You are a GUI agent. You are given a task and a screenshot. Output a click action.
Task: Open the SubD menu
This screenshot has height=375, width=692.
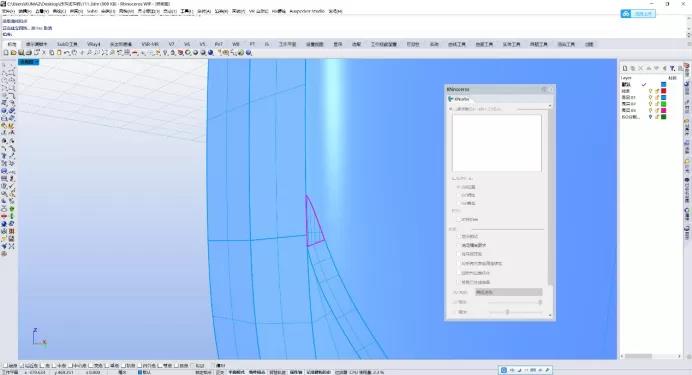[92, 11]
